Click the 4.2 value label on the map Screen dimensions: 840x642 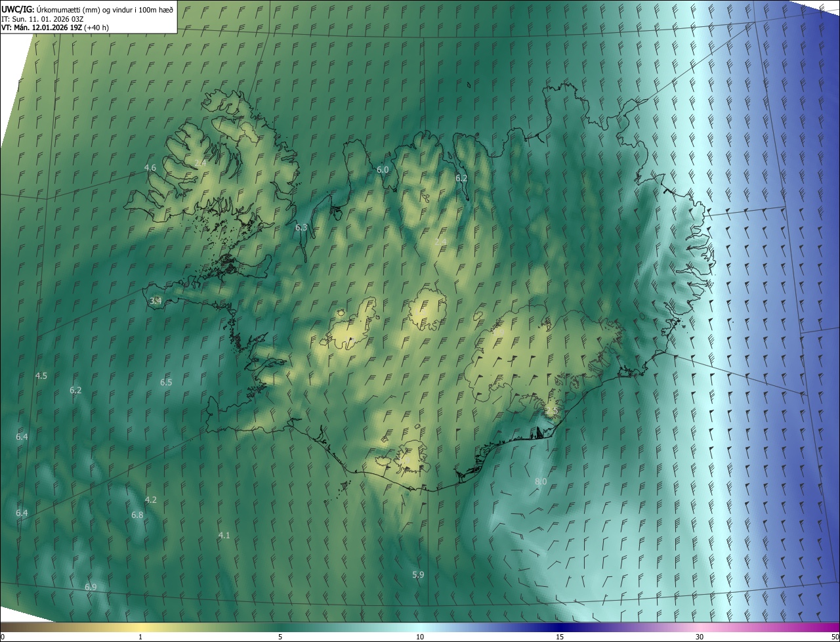(x=150, y=500)
